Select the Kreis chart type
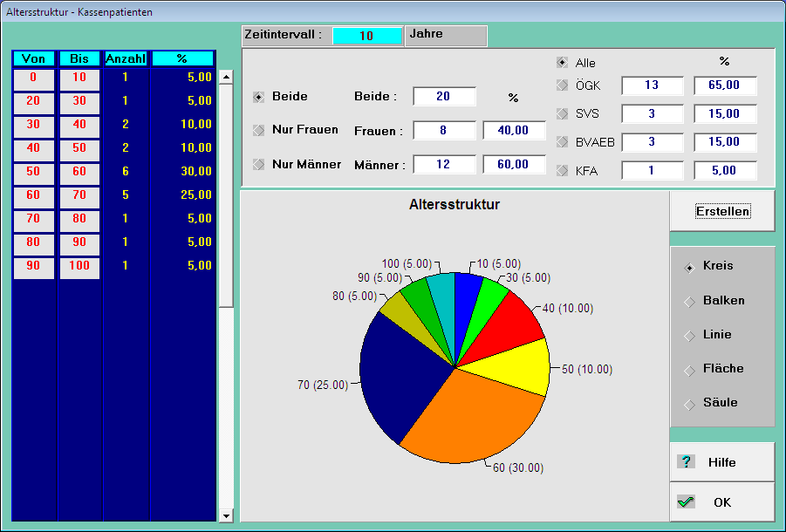 point(690,267)
